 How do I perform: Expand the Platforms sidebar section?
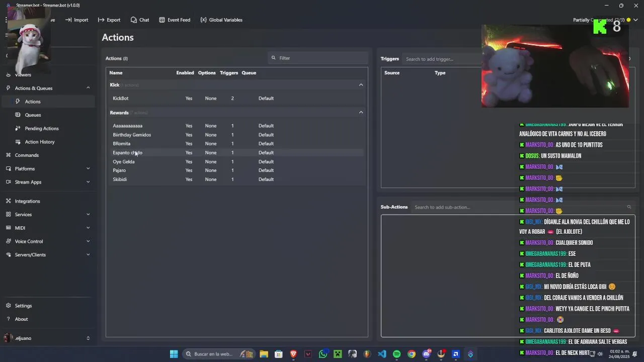[88, 168]
